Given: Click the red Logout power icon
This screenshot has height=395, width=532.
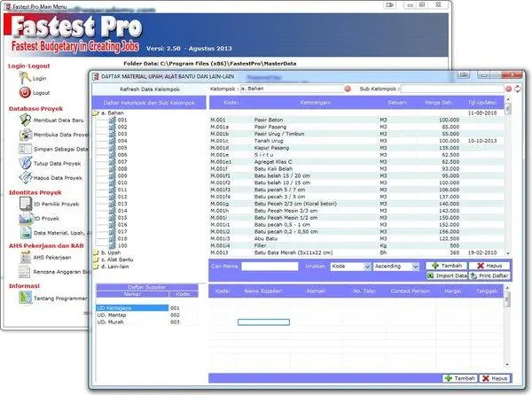Looking at the screenshot, I should (25, 92).
